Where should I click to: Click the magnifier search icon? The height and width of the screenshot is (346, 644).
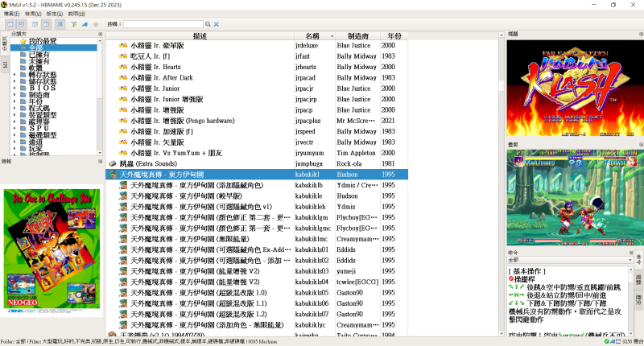pyautogui.click(x=208, y=24)
